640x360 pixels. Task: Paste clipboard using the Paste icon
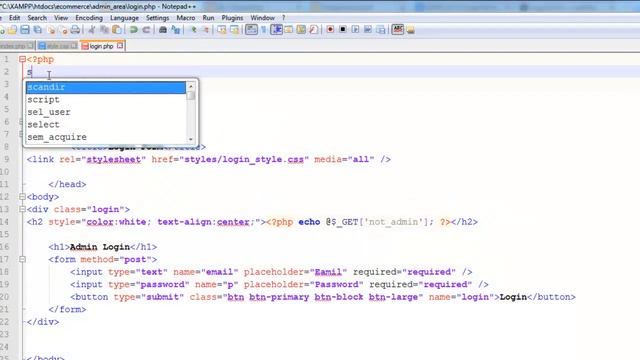click(117, 29)
